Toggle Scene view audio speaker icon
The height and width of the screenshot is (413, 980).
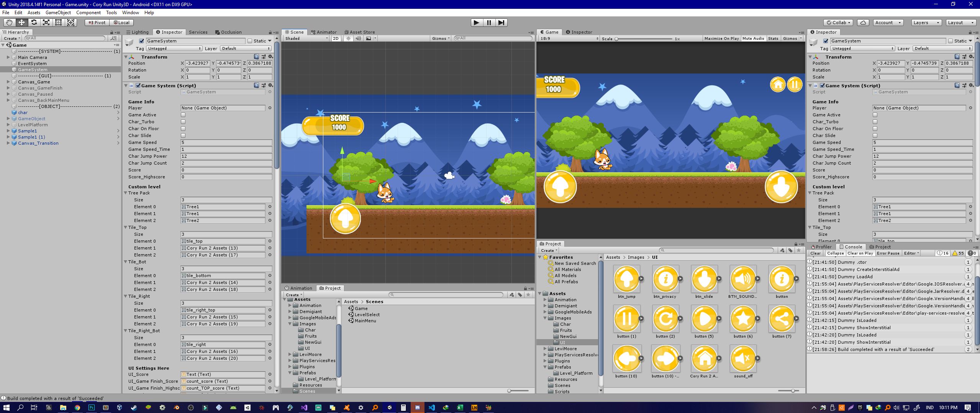coord(358,38)
